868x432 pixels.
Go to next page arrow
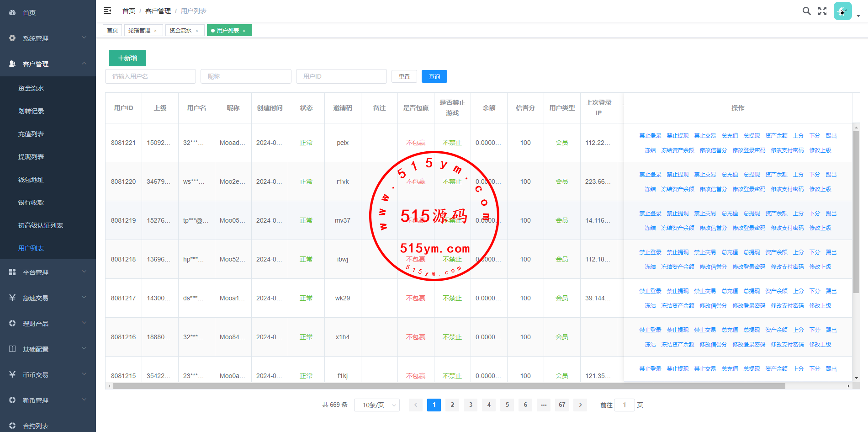(580, 405)
